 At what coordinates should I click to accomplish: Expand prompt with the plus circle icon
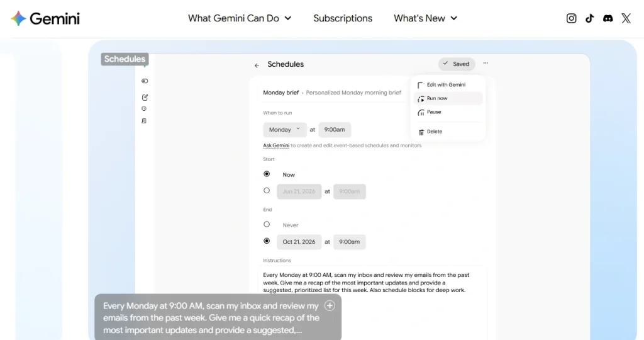point(330,305)
